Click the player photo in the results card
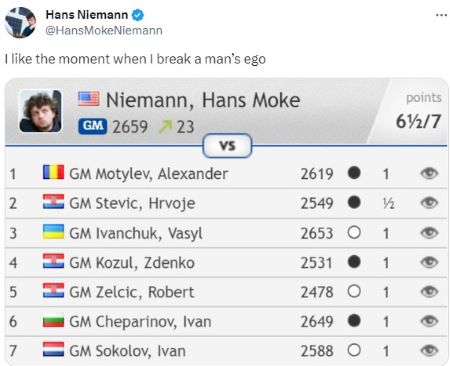 click(x=40, y=111)
